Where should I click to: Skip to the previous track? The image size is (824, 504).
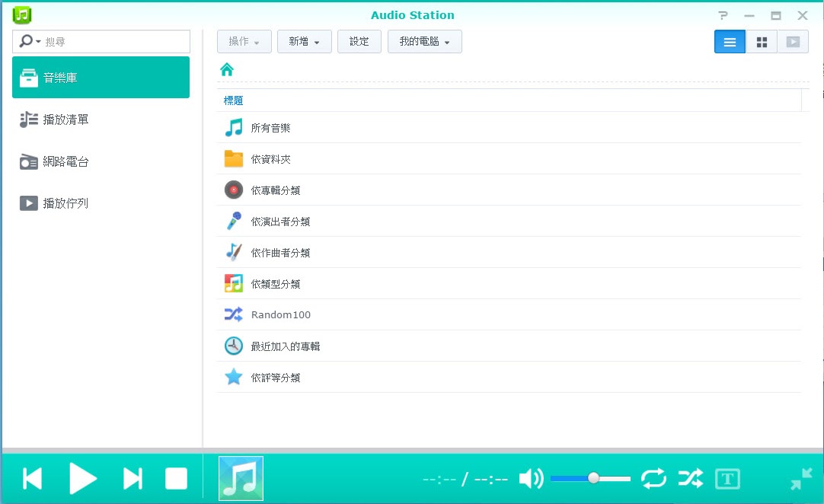coord(33,479)
